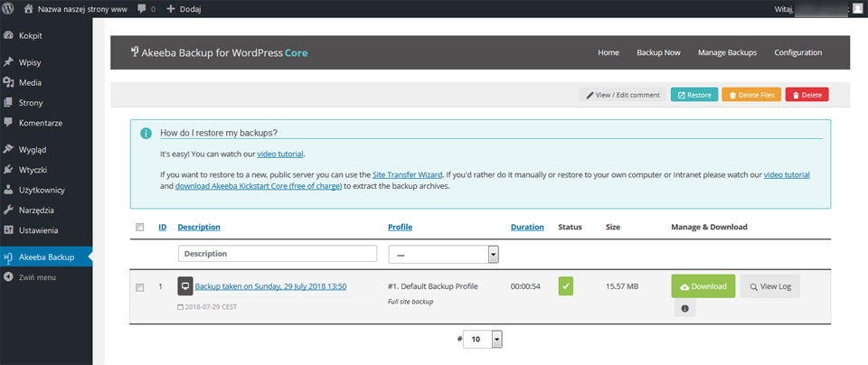Toggle select-all checkbox in table header
The width and height of the screenshot is (868, 365).
[x=139, y=227]
